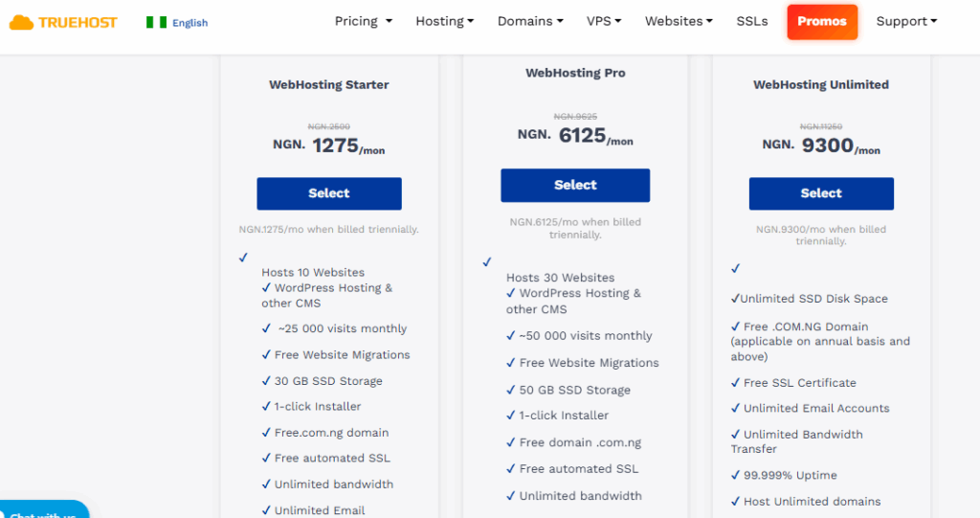Click checkmark beside '30 GB SSD Storage'
This screenshot has height=518, width=980.
pos(266,380)
